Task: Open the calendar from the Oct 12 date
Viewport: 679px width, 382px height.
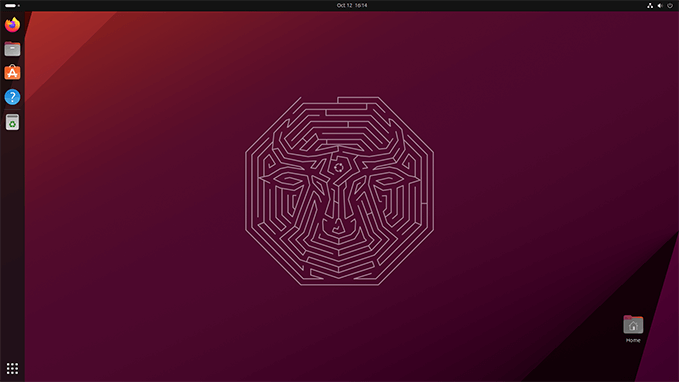Action: tap(344, 6)
